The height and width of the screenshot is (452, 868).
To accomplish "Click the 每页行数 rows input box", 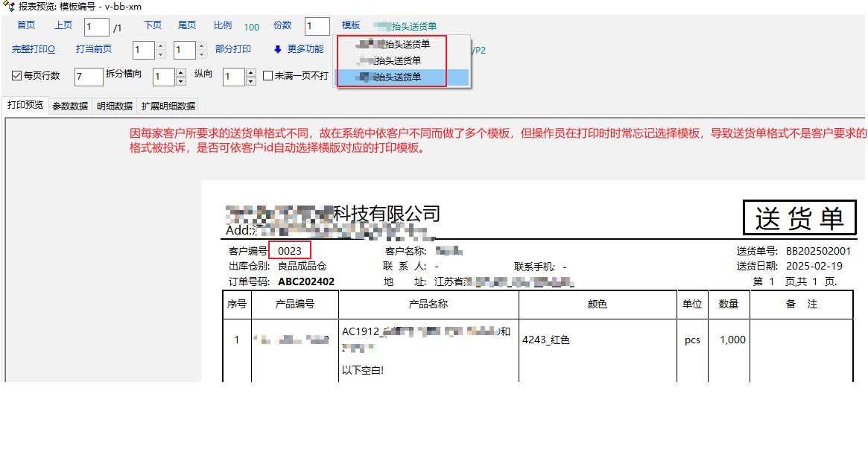I will tap(89, 77).
